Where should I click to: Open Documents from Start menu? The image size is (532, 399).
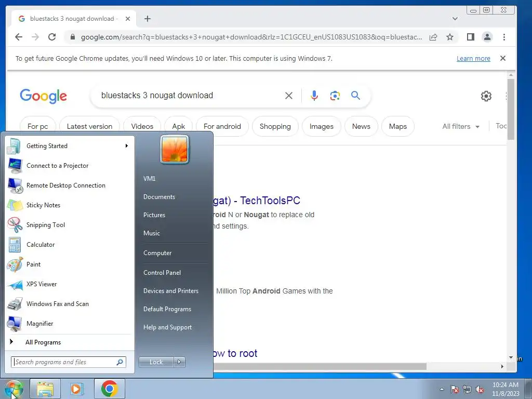click(x=174, y=197)
